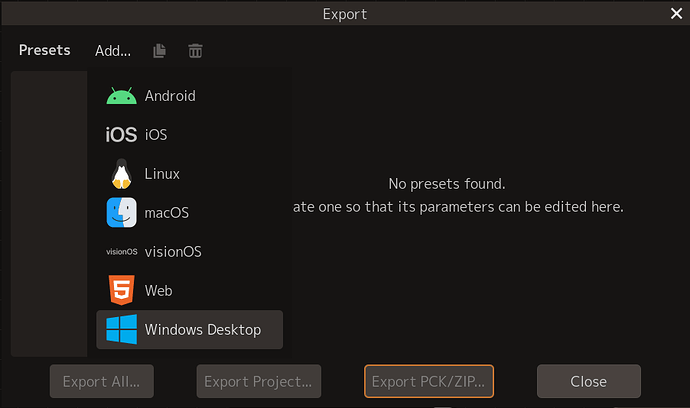Image resolution: width=690 pixels, height=408 pixels.
Task: Choose the iOS menu entry
Action: click(x=190, y=135)
